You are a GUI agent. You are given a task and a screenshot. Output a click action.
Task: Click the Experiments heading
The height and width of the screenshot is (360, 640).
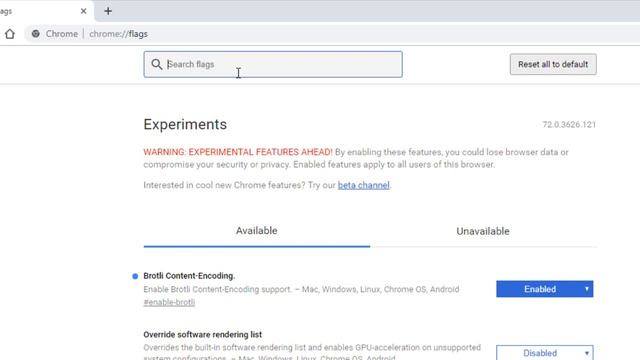[x=185, y=124]
